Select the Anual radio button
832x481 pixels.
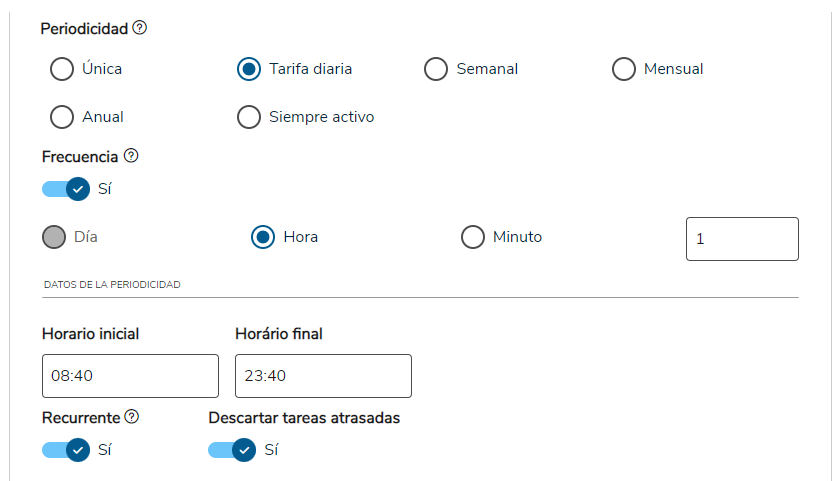[62, 117]
